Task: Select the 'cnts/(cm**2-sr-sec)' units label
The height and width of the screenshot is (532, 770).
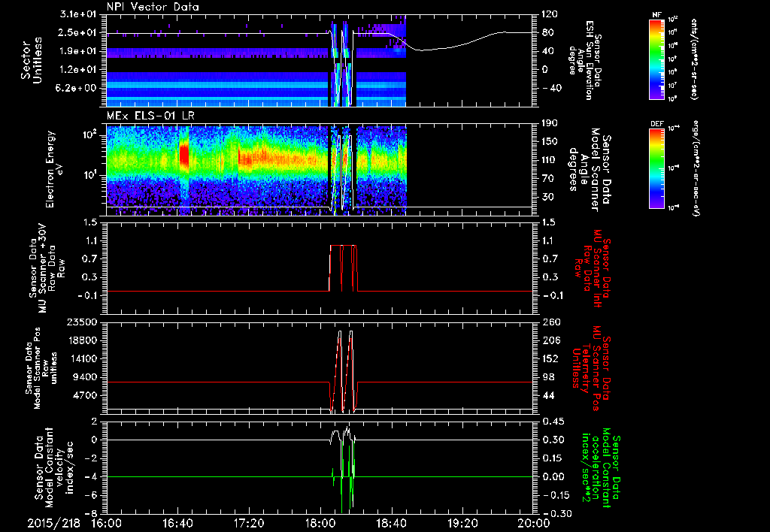Action: (694, 59)
